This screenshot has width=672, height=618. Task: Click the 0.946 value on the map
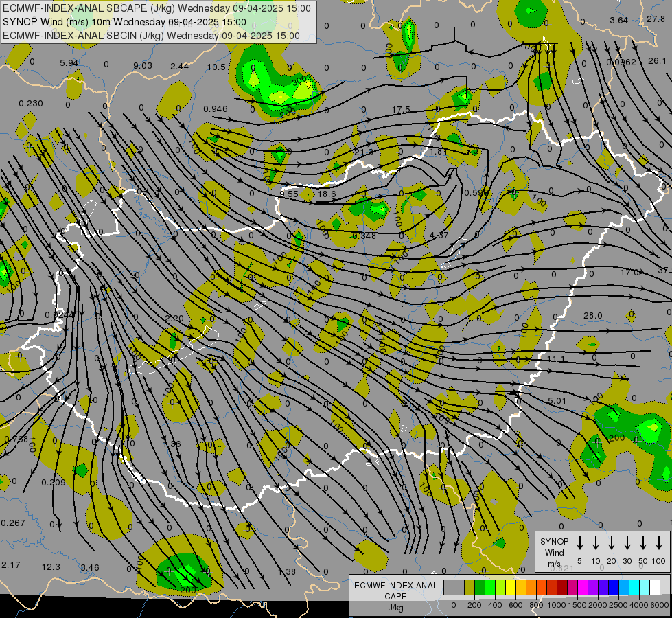[x=215, y=109]
